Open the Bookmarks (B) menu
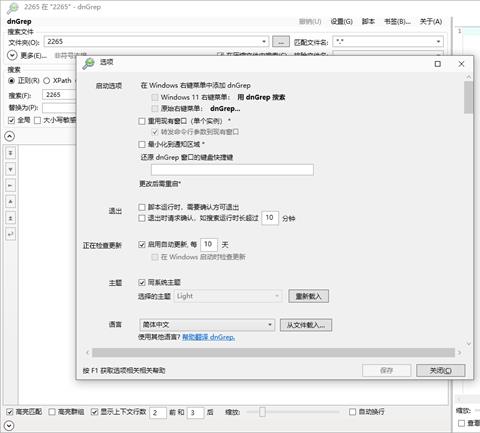480x433 pixels. pos(397,22)
